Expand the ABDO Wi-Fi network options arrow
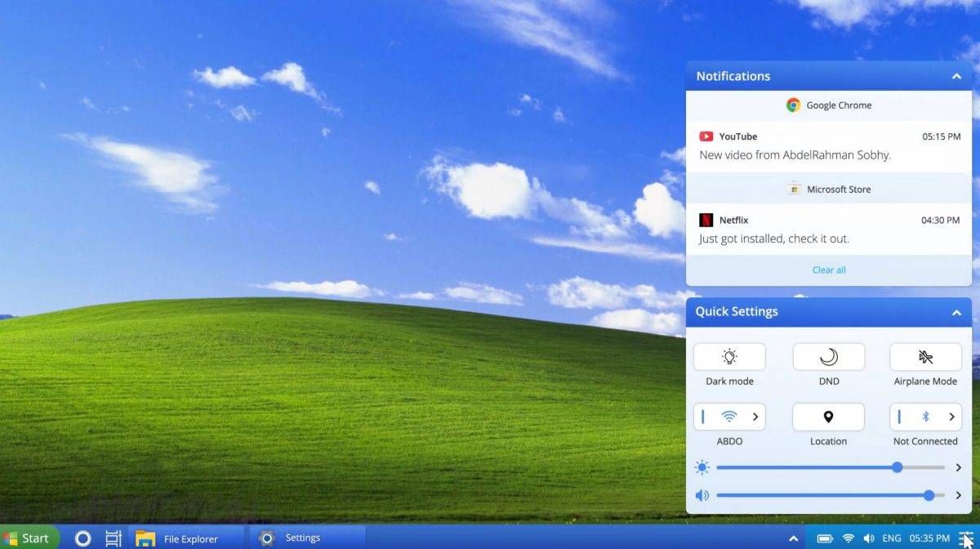The width and height of the screenshot is (980, 549). click(754, 417)
